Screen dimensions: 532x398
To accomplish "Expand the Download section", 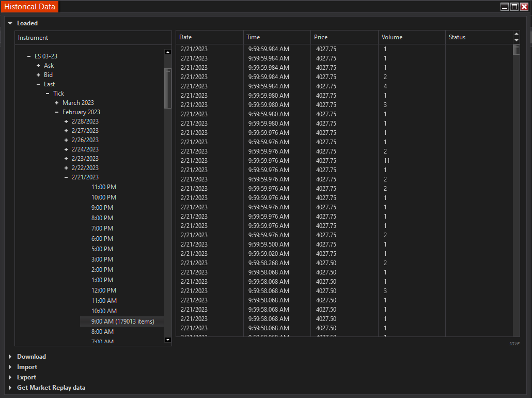I will [x=10, y=357].
